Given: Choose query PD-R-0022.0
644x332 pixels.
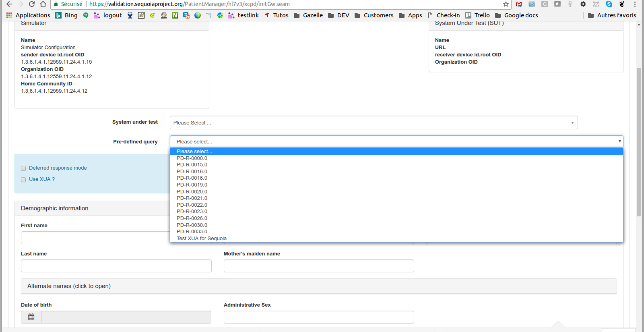Looking at the screenshot, I should (396, 205).
